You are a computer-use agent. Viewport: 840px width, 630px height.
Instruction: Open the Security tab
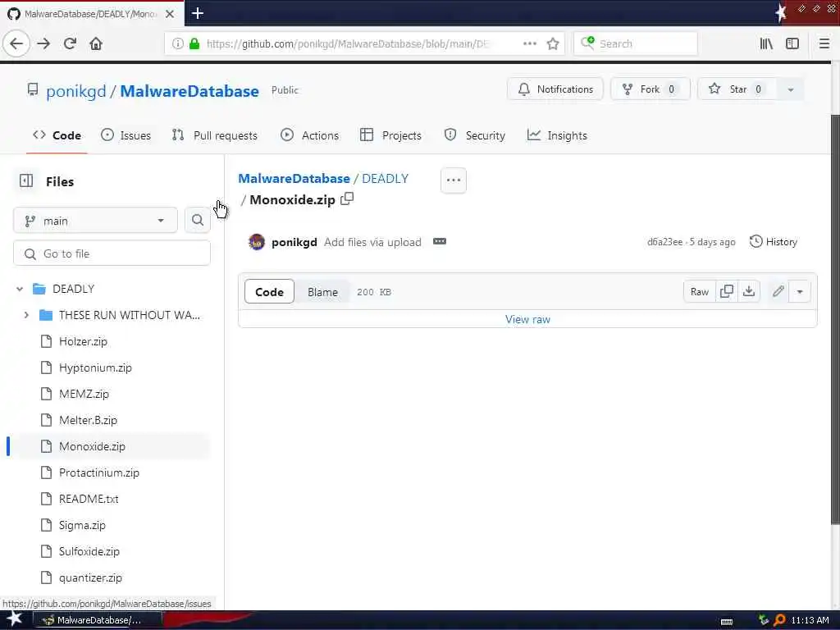coord(475,135)
